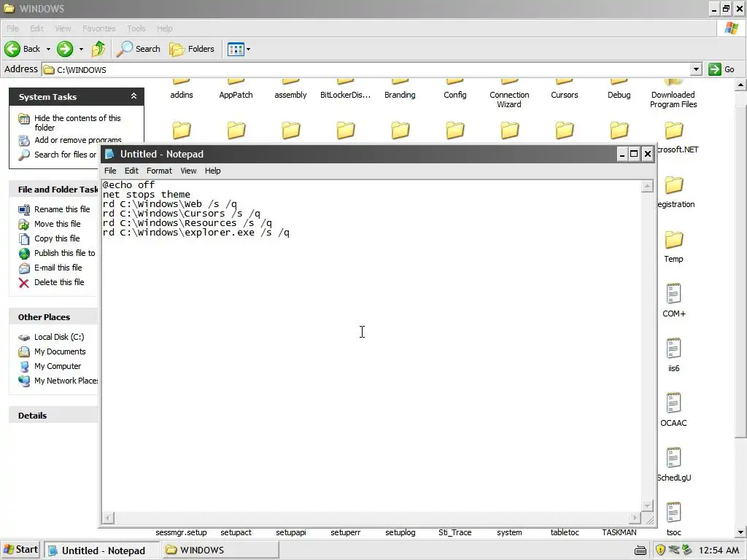Click Other Places panel header
The height and width of the screenshot is (560, 747).
(53, 317)
